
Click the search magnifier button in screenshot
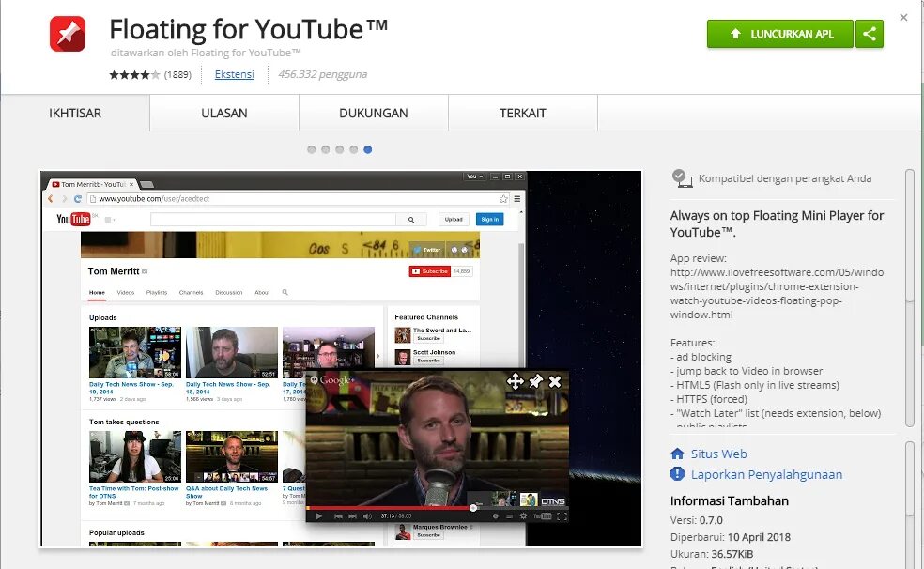[x=411, y=219]
